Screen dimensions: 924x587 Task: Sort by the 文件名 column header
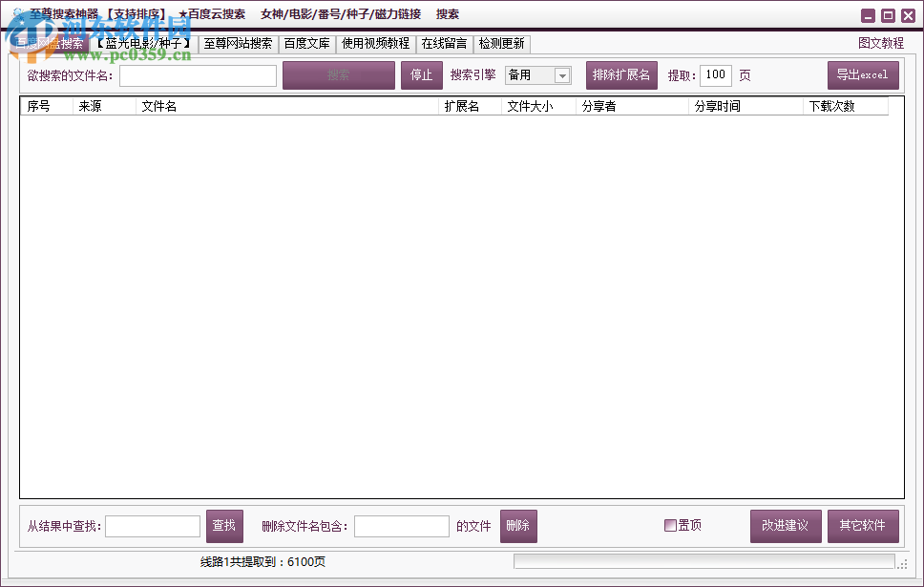[287, 106]
